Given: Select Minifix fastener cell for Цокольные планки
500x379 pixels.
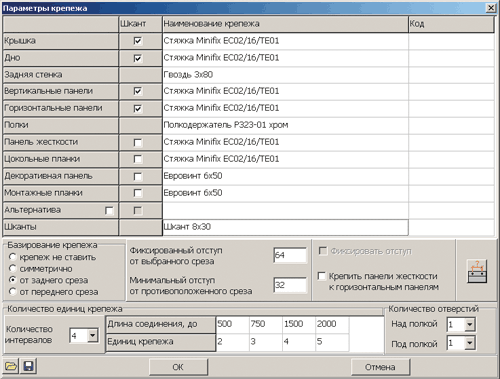Looking at the screenshot, I should [285, 159].
